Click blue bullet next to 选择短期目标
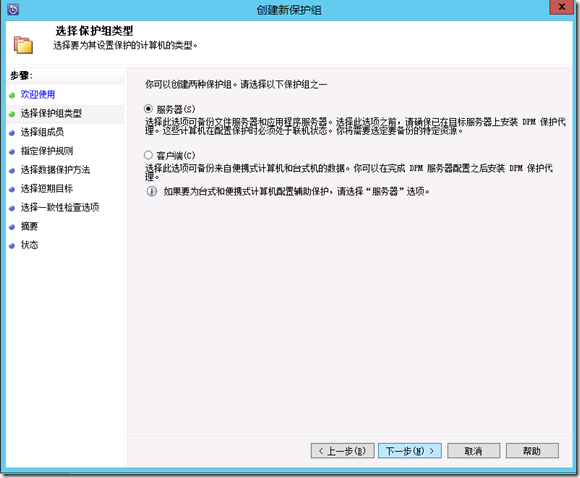580x478 pixels. (x=12, y=189)
